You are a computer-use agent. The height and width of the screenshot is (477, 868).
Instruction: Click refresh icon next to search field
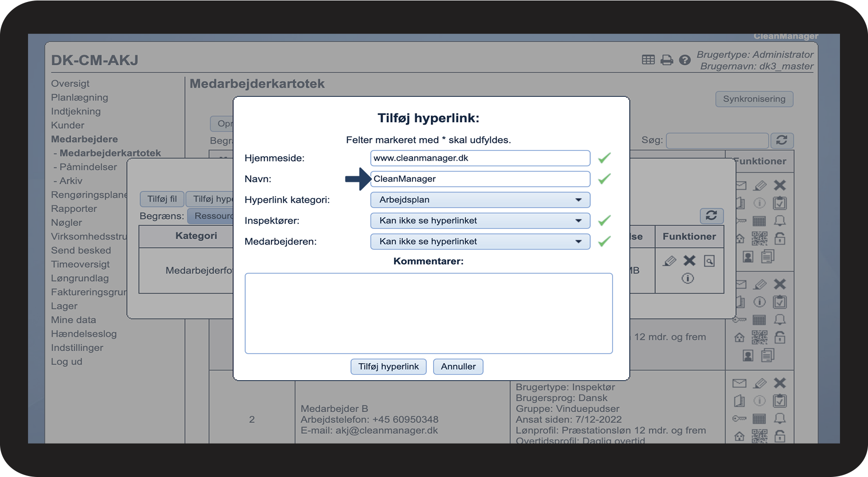click(782, 140)
